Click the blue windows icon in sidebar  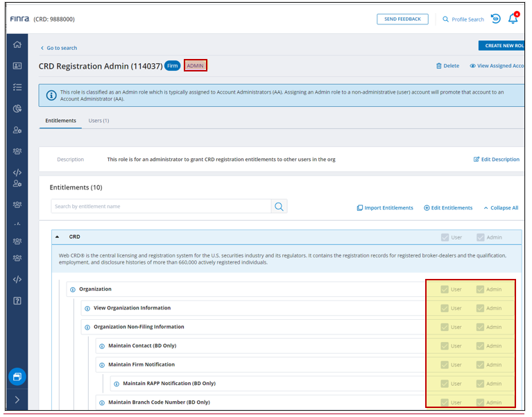click(17, 377)
